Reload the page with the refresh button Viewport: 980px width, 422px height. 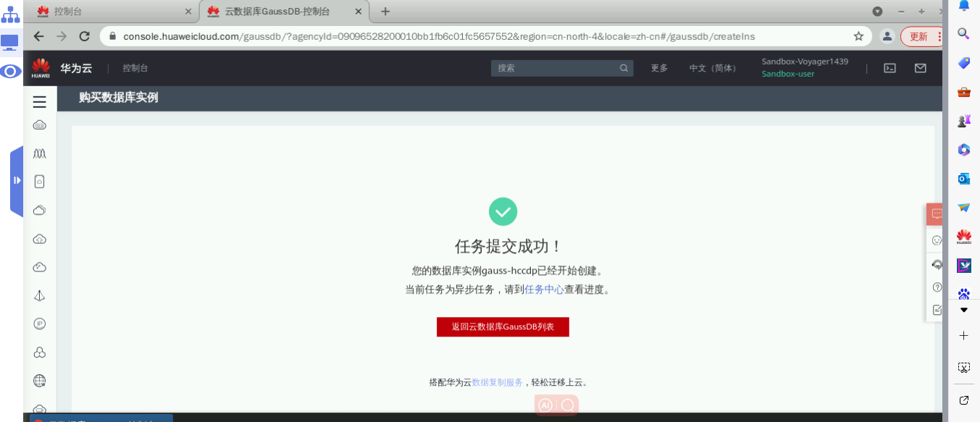point(85,36)
